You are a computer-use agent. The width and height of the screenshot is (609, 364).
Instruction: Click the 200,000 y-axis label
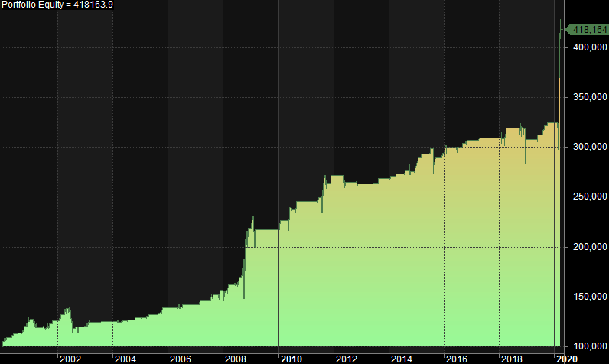coord(588,247)
